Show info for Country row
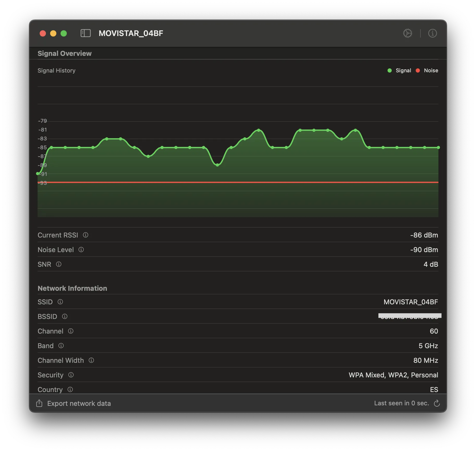The height and width of the screenshot is (451, 476). coord(70,389)
